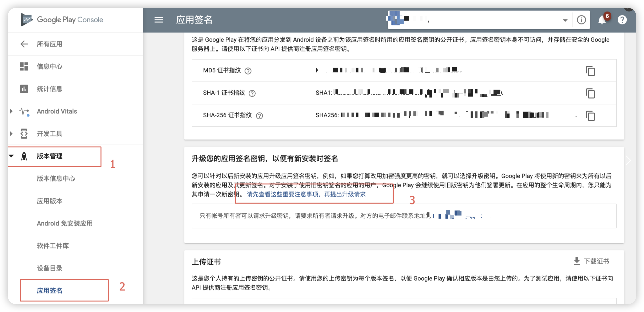Open the app selector dropdown arrow
The image size is (644, 312).
(x=565, y=20)
